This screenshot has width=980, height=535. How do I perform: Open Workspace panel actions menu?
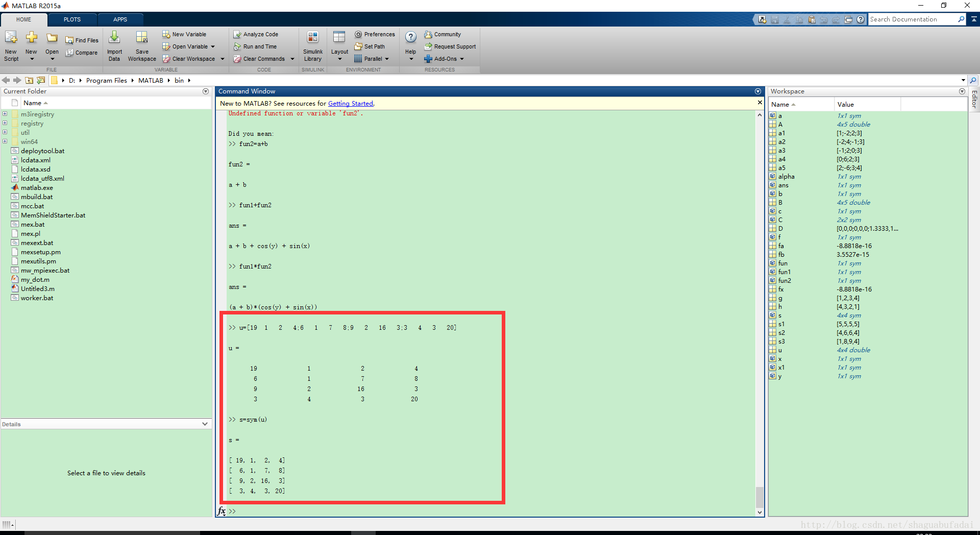[962, 91]
